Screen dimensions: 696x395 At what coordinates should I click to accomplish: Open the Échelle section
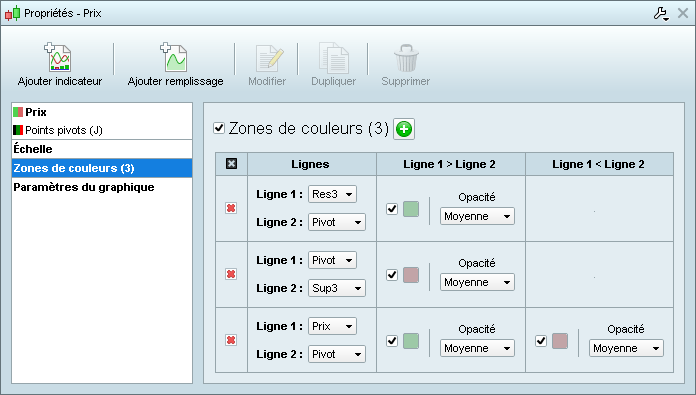[x=102, y=149]
